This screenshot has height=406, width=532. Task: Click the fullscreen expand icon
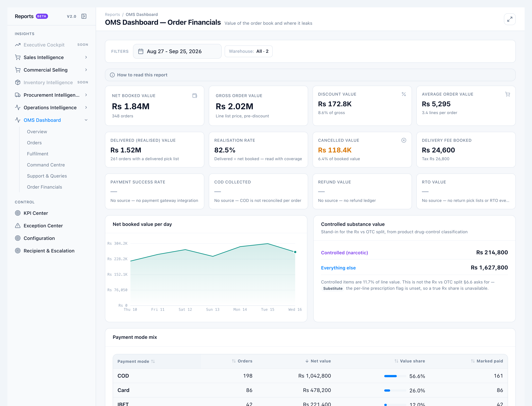tap(510, 19)
